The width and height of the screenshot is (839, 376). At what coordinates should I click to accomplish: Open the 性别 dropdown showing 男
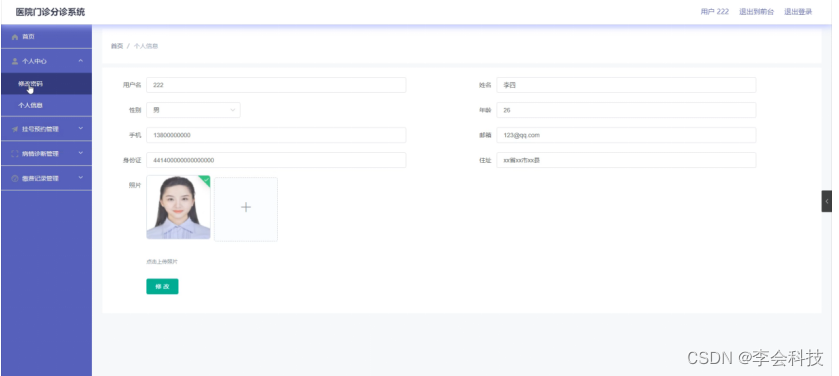point(193,110)
